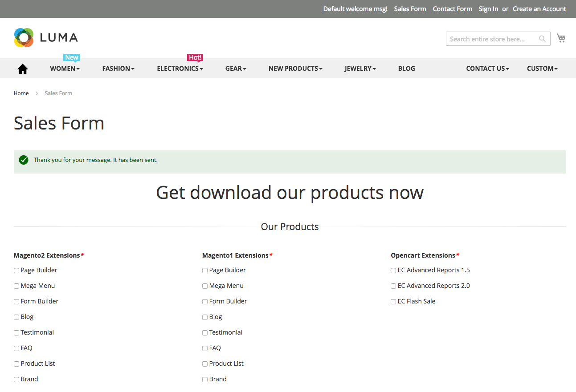Click the Magento1 Extensions label
Image resolution: width=576 pixels, height=392 pixels.
235,255
